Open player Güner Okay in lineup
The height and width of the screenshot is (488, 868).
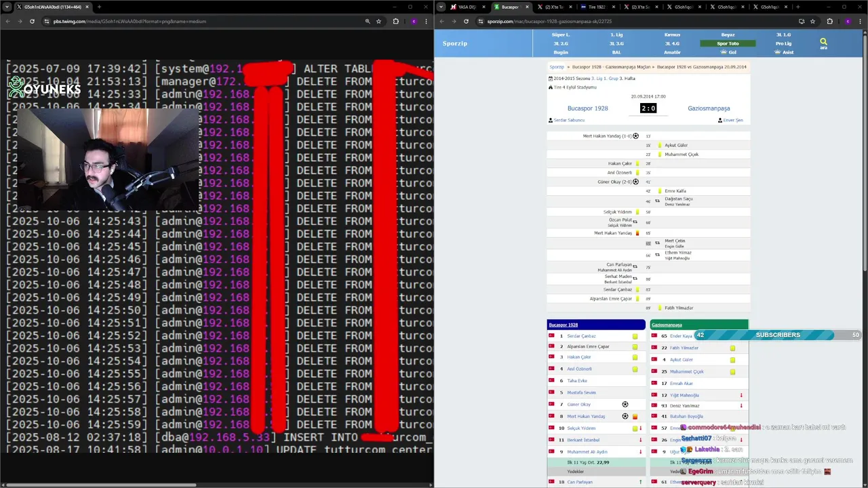click(578, 405)
